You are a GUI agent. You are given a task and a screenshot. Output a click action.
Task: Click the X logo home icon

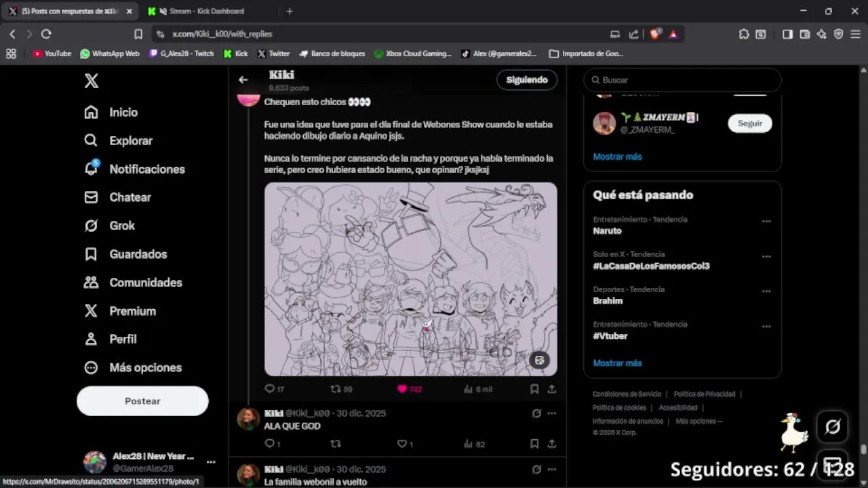[92, 81]
